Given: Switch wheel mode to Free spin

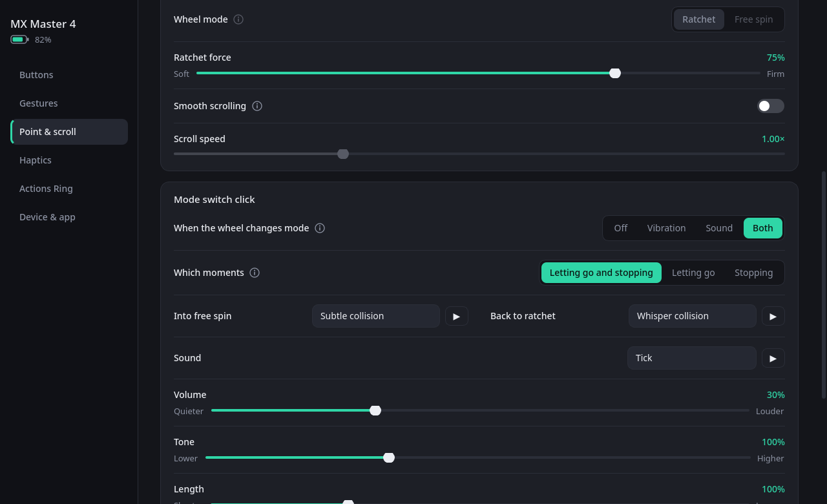Looking at the screenshot, I should [754, 19].
